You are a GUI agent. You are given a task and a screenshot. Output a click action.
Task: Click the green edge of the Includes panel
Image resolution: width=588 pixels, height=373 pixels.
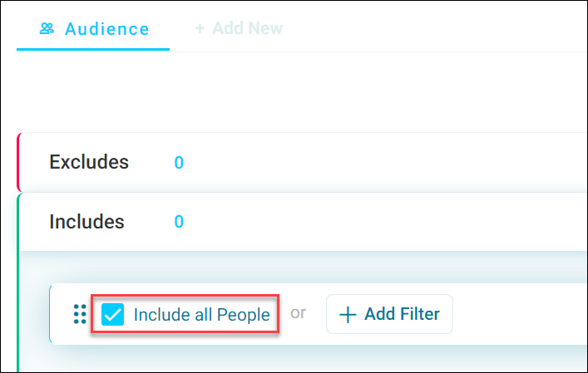18,282
